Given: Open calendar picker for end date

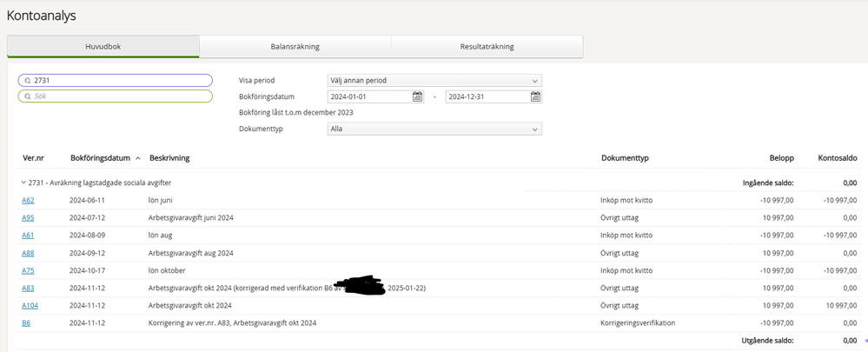Looking at the screenshot, I should [535, 96].
